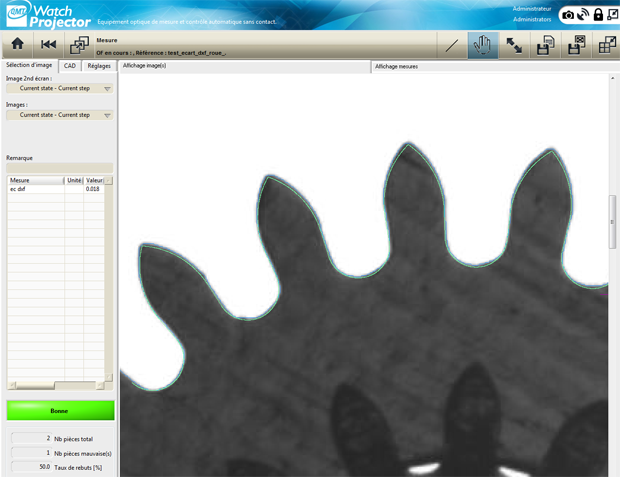Image resolution: width=620 pixels, height=477 pixels.
Task: Go to the Home screen icon
Action: pyautogui.click(x=17, y=44)
